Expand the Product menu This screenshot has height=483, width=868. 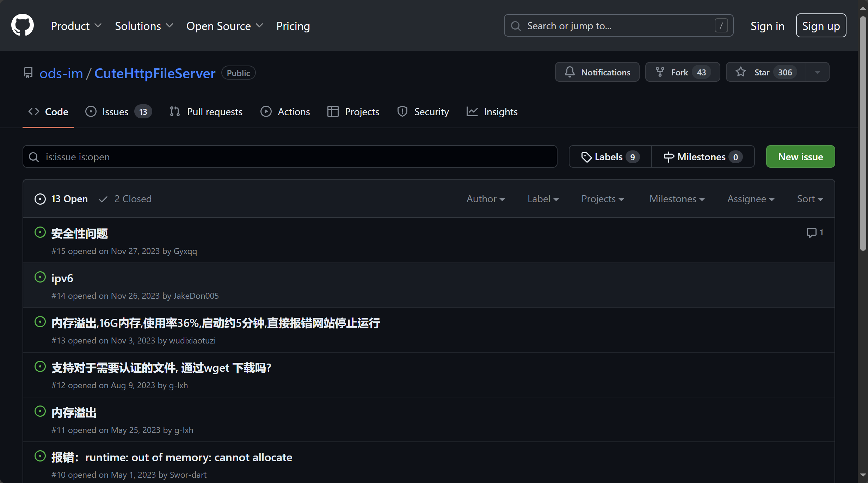coord(76,26)
